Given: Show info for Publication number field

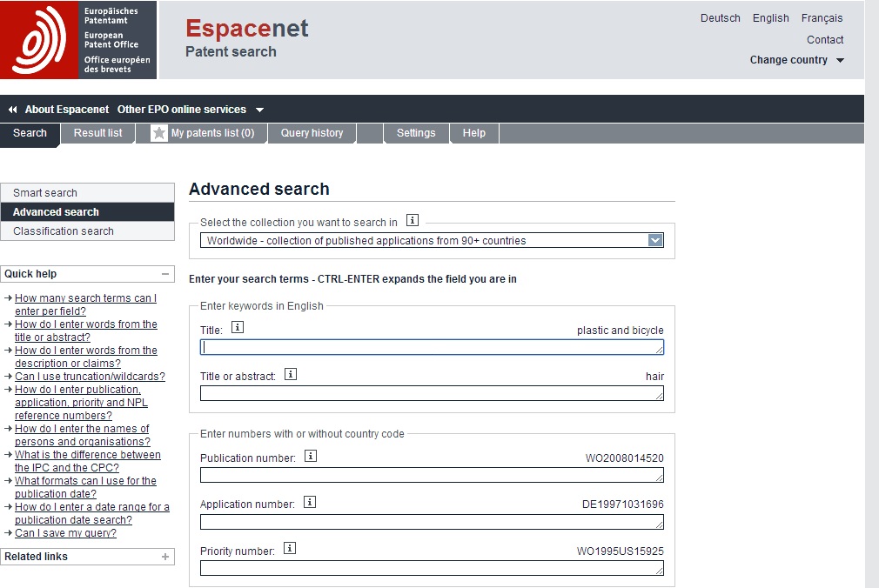Looking at the screenshot, I should coord(311,456).
